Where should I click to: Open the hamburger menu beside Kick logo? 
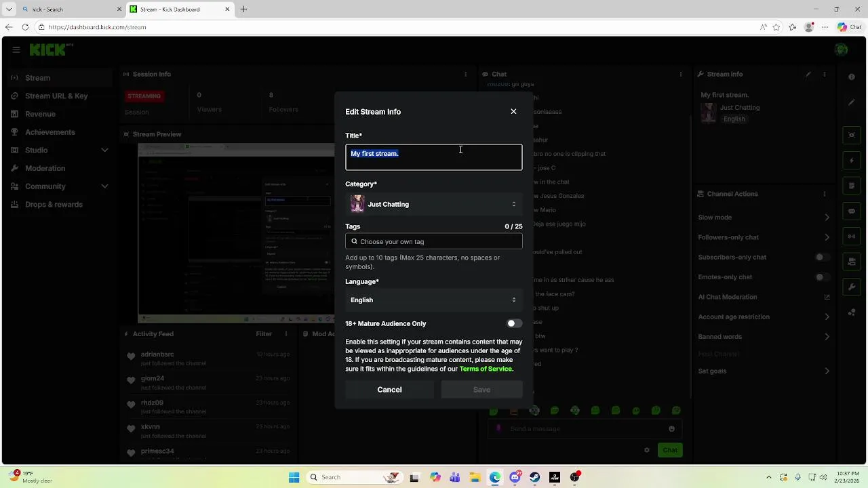(x=16, y=49)
